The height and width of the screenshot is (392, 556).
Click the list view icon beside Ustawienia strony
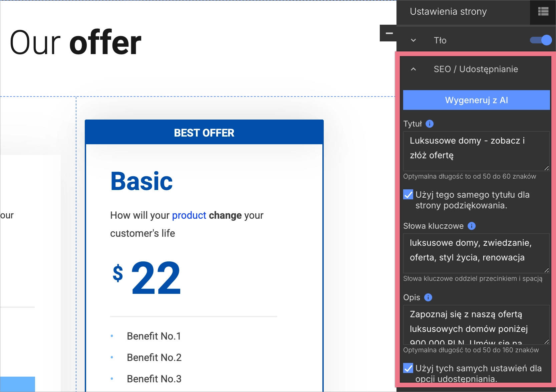tap(543, 12)
